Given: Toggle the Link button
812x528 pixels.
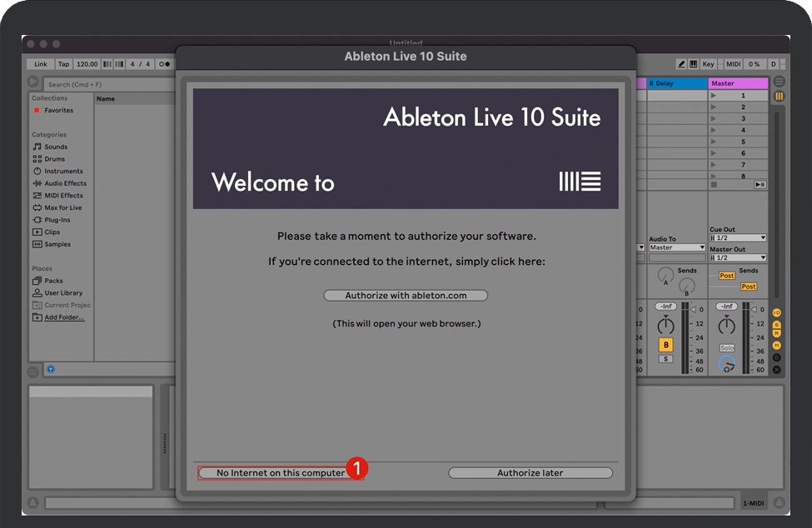Looking at the screenshot, I should click(40, 64).
